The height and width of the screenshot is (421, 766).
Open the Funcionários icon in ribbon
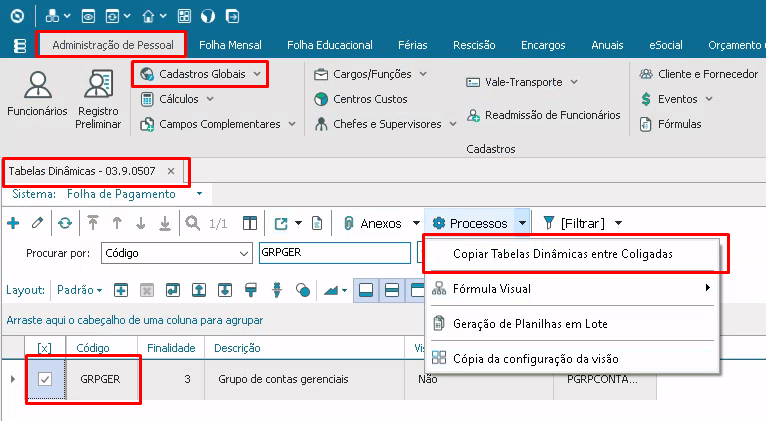coord(37,94)
